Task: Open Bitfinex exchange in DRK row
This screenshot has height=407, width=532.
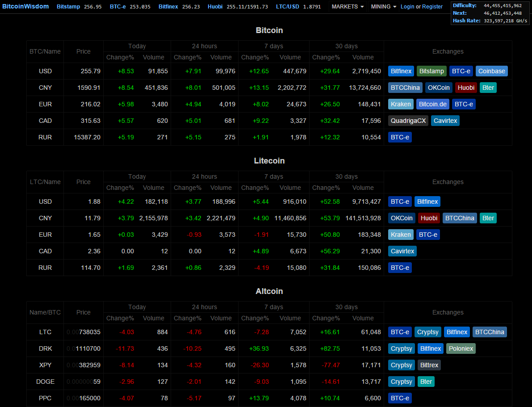Action: click(x=431, y=348)
